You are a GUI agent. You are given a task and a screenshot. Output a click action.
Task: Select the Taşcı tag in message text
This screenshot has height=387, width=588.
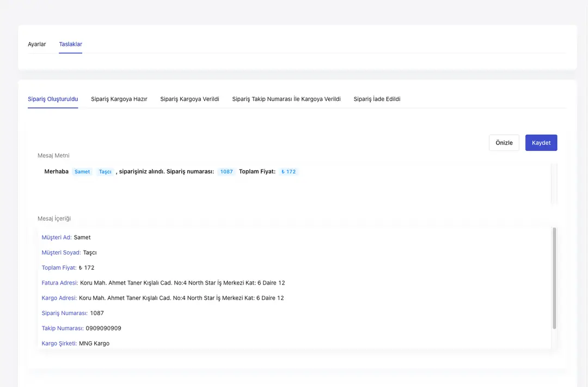pos(105,172)
